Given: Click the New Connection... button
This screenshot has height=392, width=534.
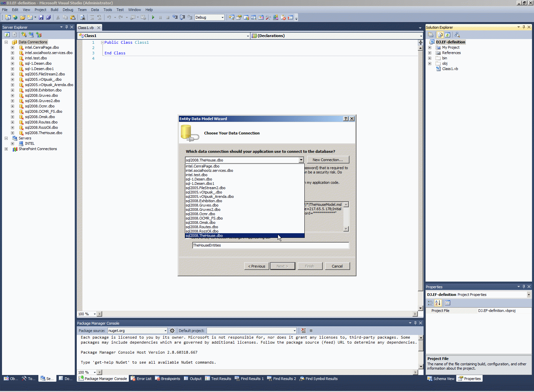Looking at the screenshot, I should click(328, 160).
